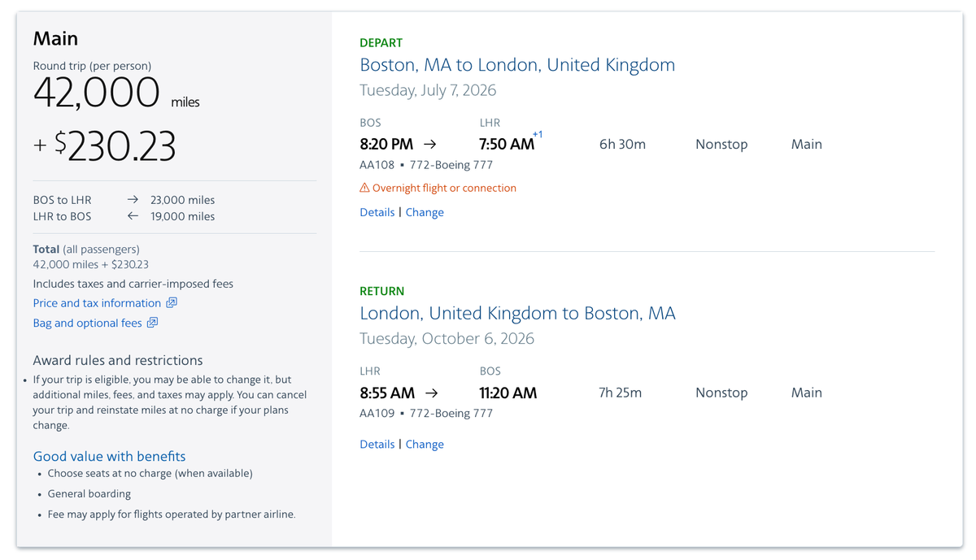Open the Bag and optional fees link
Viewport: 976px width, 560px height.
click(x=88, y=323)
